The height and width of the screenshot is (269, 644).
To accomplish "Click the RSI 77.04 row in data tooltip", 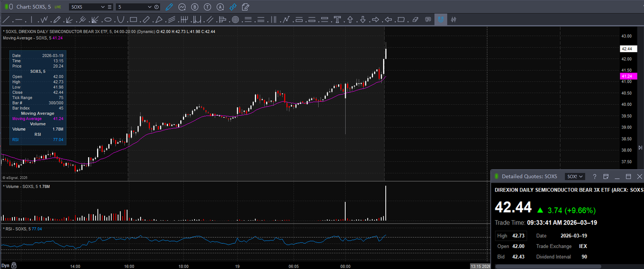I will point(38,140).
